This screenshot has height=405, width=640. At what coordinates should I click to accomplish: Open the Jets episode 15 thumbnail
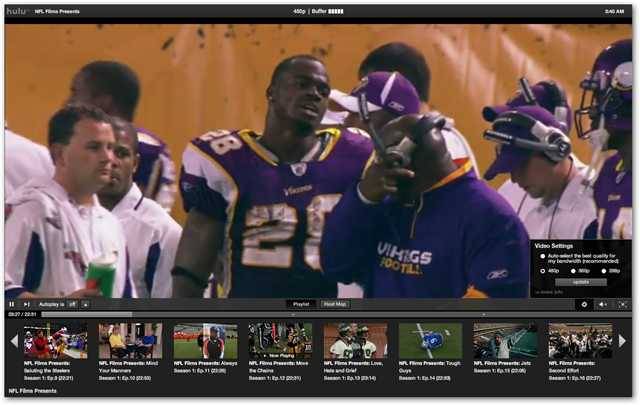pyautogui.click(x=506, y=341)
